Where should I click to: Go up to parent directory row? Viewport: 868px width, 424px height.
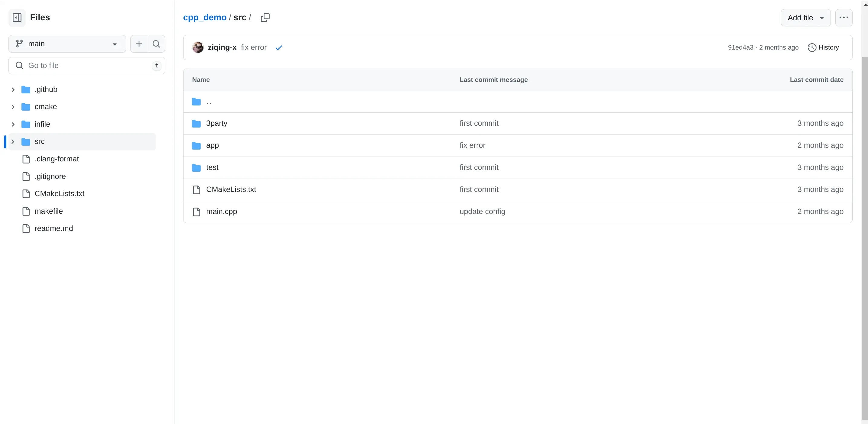click(x=518, y=102)
